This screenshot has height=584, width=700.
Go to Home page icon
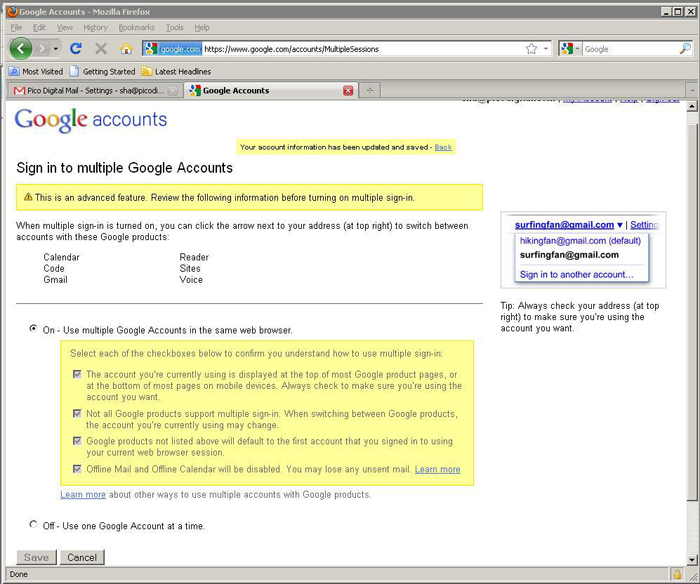pos(126,48)
